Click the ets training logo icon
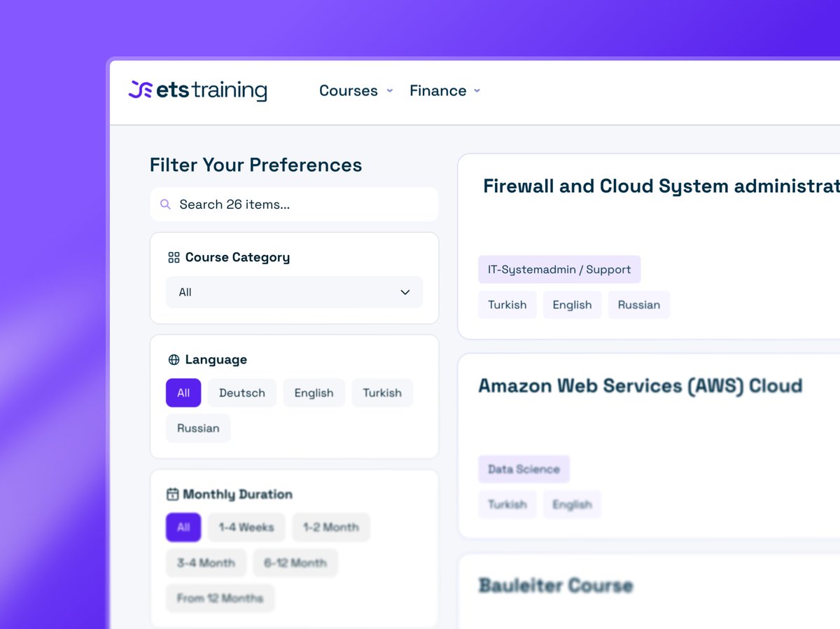Screen dimensions: 840x629 click(140, 90)
